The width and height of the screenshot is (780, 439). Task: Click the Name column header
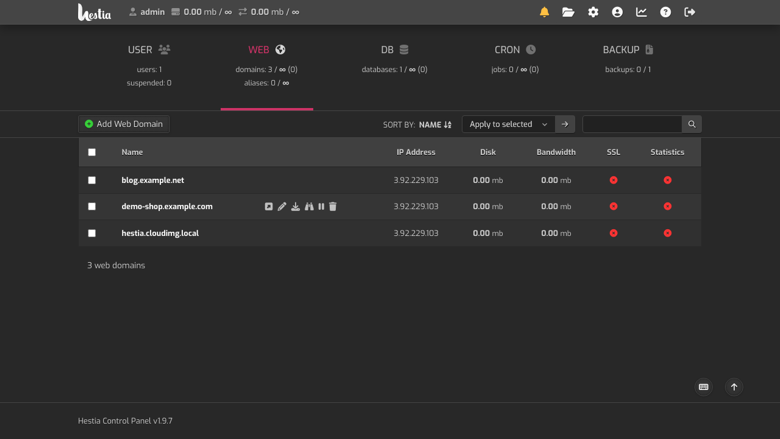(x=132, y=152)
